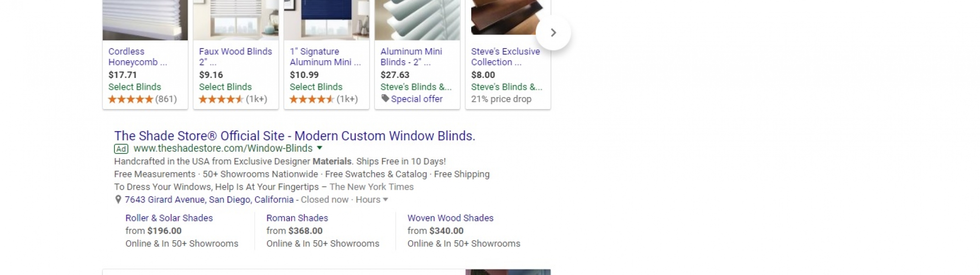Click the "Free Measurements" callout text

point(155,174)
